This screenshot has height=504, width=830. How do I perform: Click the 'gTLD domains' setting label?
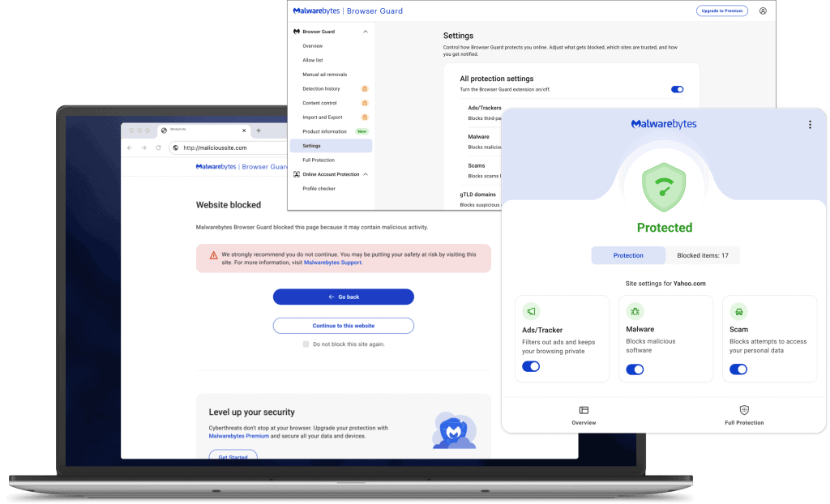(477, 194)
